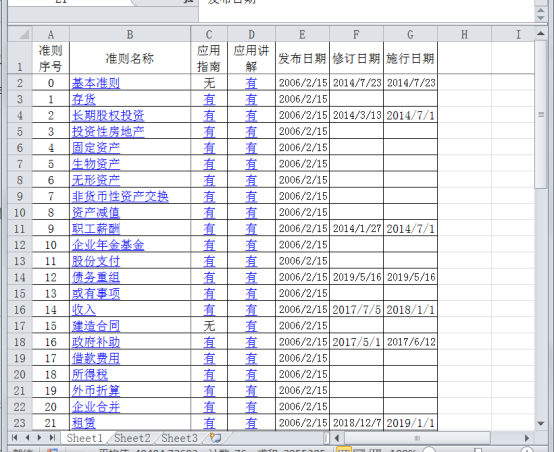The width and height of the screenshot is (554, 452).
Task: Open the 生物资产 hyperlink
Action: [96, 164]
